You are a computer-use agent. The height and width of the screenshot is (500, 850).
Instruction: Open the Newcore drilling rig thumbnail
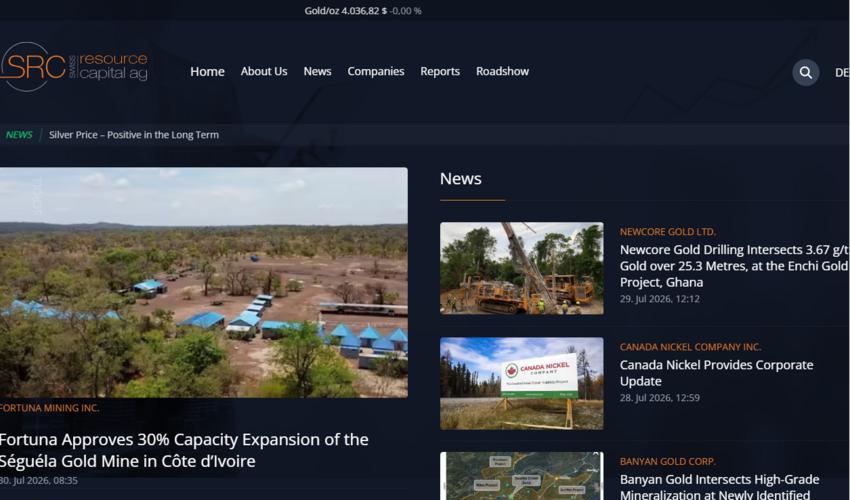pos(521,268)
